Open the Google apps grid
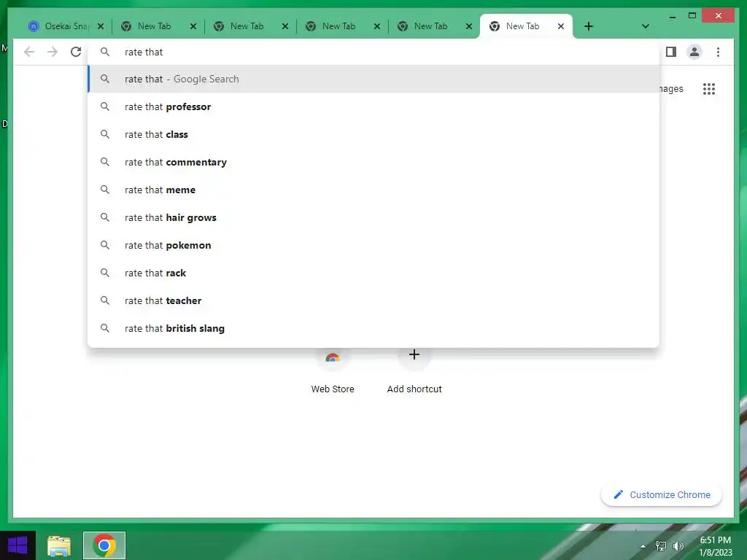747x560 pixels. 709,88
